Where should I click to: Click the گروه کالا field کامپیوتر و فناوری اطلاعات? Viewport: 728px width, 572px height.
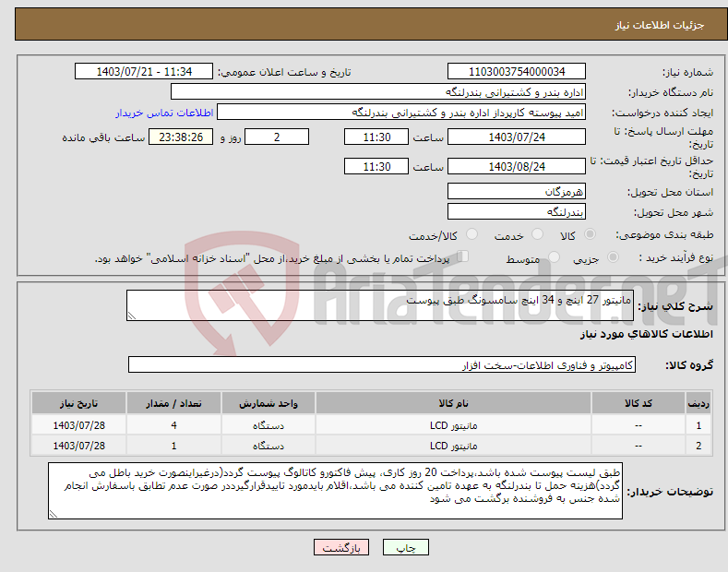point(382,365)
